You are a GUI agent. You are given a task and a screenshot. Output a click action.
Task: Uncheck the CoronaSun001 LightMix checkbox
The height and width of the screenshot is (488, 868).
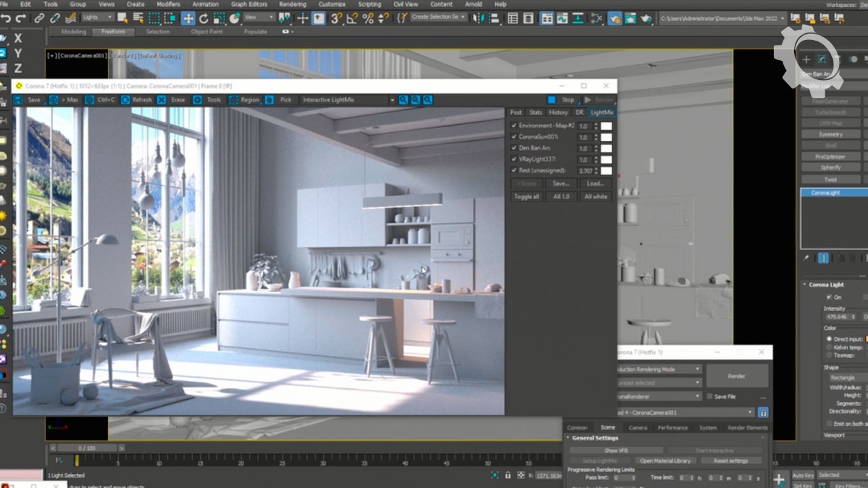pyautogui.click(x=514, y=137)
